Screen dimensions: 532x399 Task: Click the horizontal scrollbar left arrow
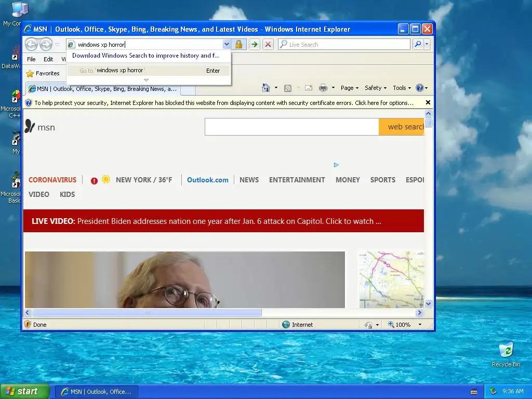click(28, 312)
